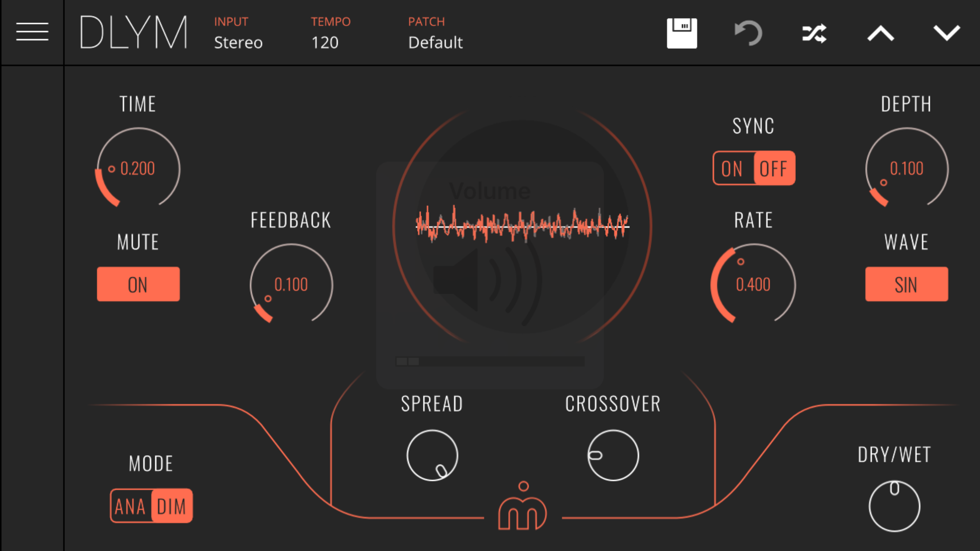980x551 pixels.
Task: Select OFF on the SYNC switch
Action: click(x=774, y=169)
